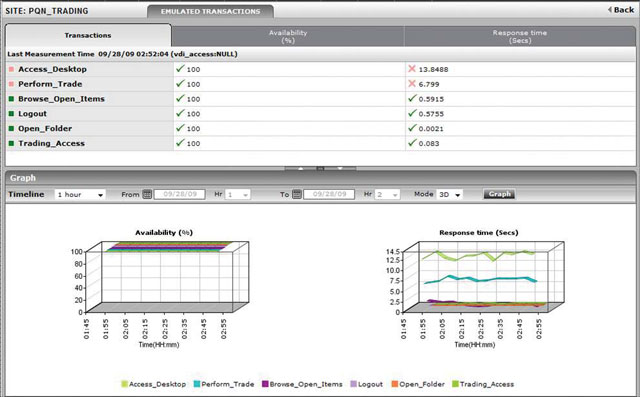Screen dimensions: 640x397
Task: Click the red X beside 6.799 response time
Action: point(412,84)
